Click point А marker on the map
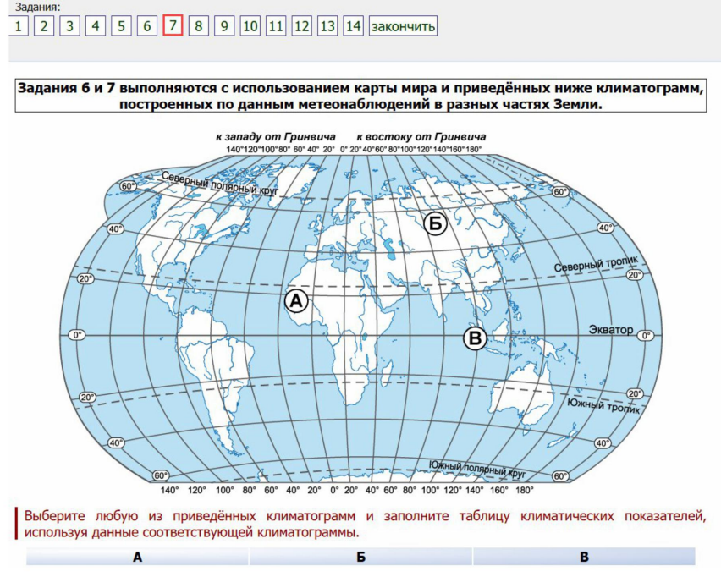 pyautogui.click(x=296, y=300)
